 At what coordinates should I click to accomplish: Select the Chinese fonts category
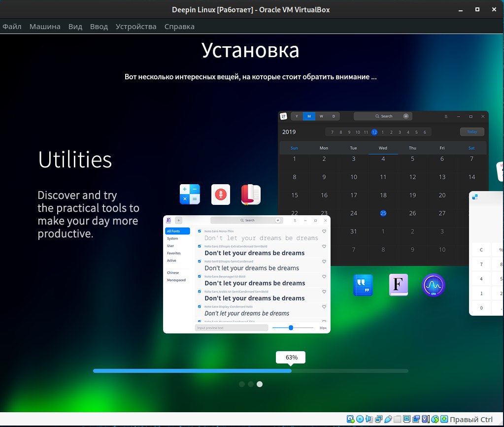173,273
